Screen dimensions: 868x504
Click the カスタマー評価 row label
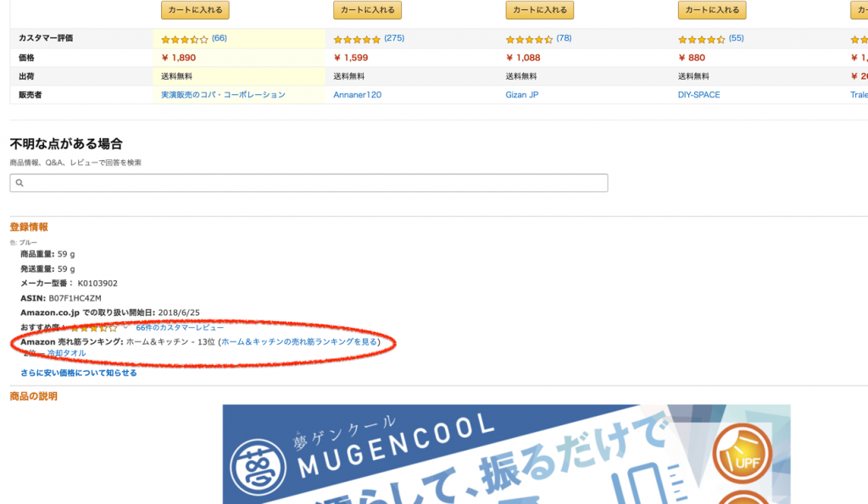tap(46, 38)
